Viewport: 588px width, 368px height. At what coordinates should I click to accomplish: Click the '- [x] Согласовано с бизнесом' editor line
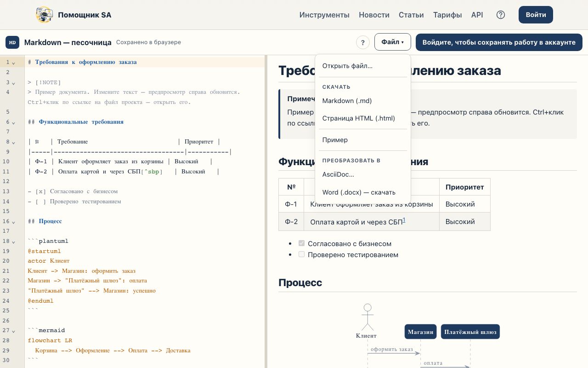[x=145, y=191]
